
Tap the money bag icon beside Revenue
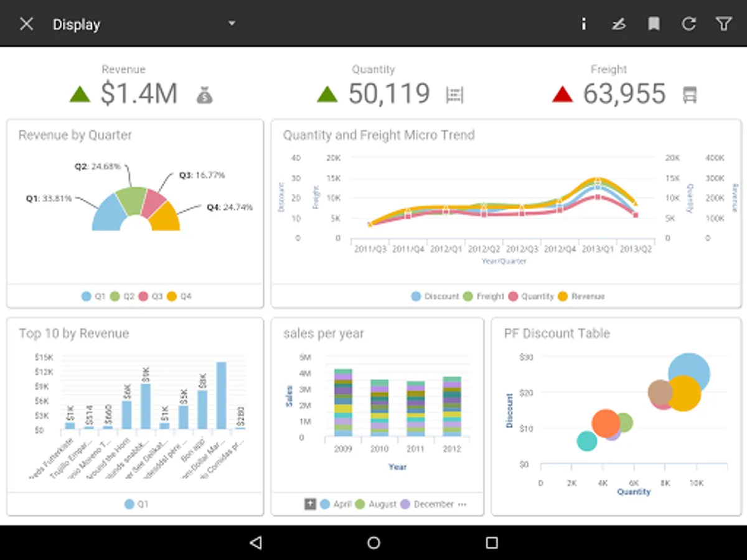coord(204,95)
